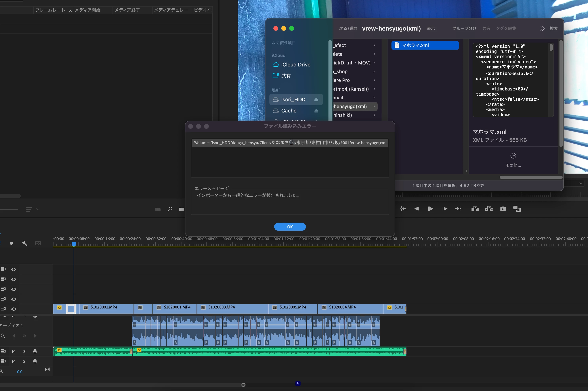The image size is (588, 391).
Task: Eject the isori_HDD drive in Finder sidebar
Action: coord(316,100)
